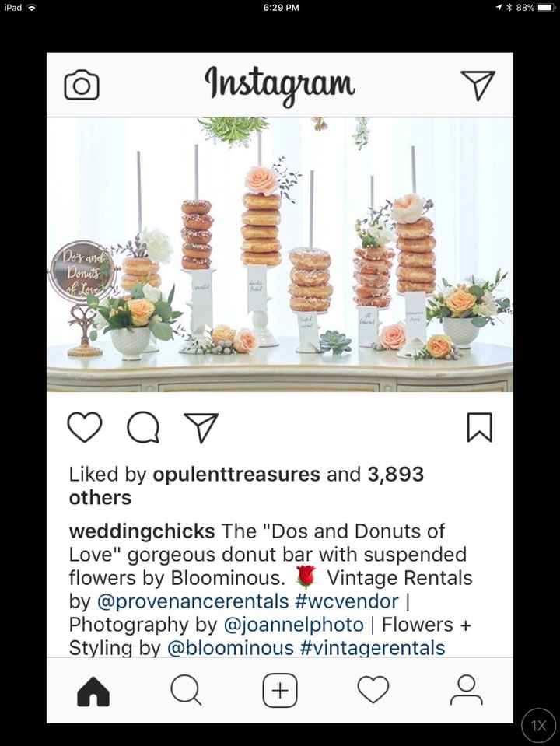The image size is (560, 746).
Task: Open Activity via the heart tab icon
Action: [x=373, y=689]
